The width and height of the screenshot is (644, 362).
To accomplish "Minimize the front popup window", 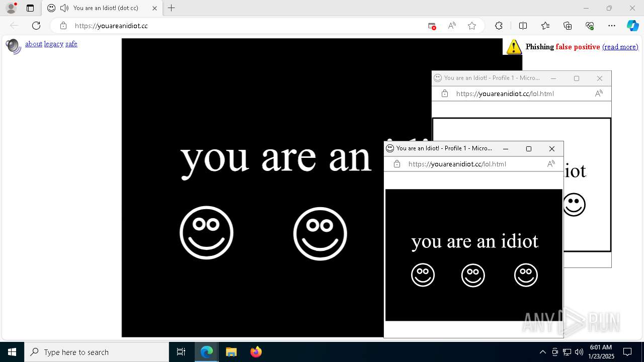I will point(506,148).
